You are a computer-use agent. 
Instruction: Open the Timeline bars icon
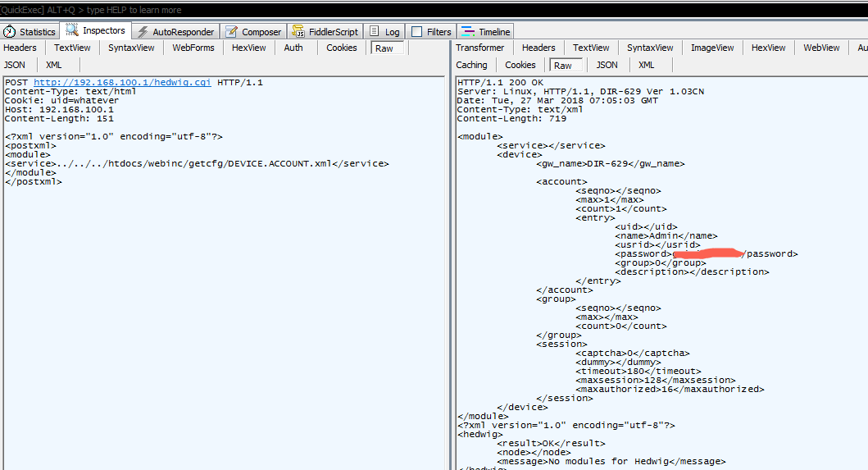click(x=468, y=32)
